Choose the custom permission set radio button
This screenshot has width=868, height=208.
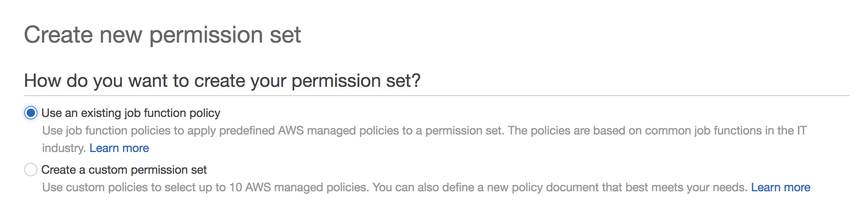click(x=31, y=170)
